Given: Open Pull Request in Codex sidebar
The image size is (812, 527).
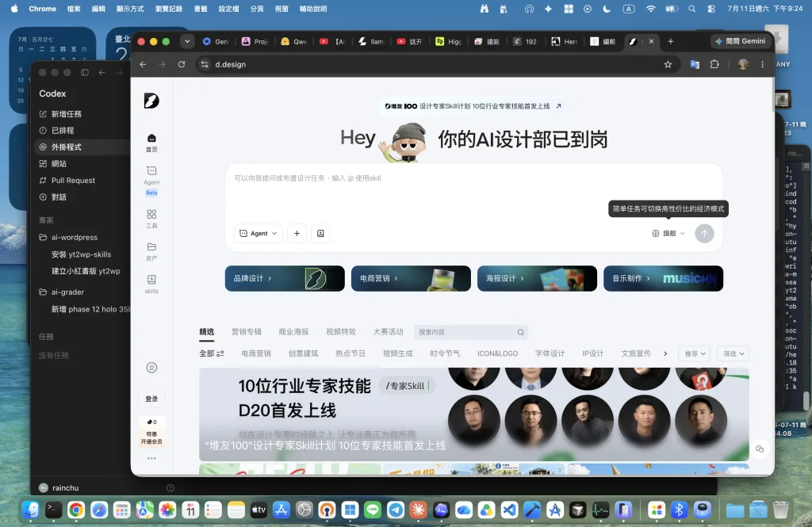Looking at the screenshot, I should click(x=73, y=180).
